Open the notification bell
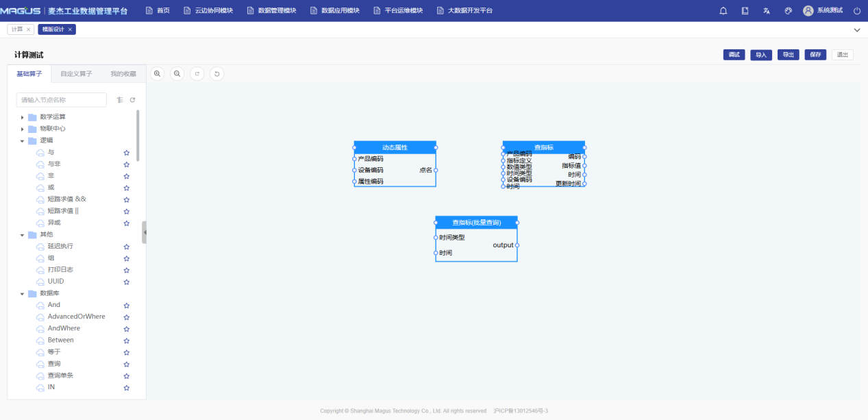Screen dimensions: 868x420 click(x=723, y=11)
